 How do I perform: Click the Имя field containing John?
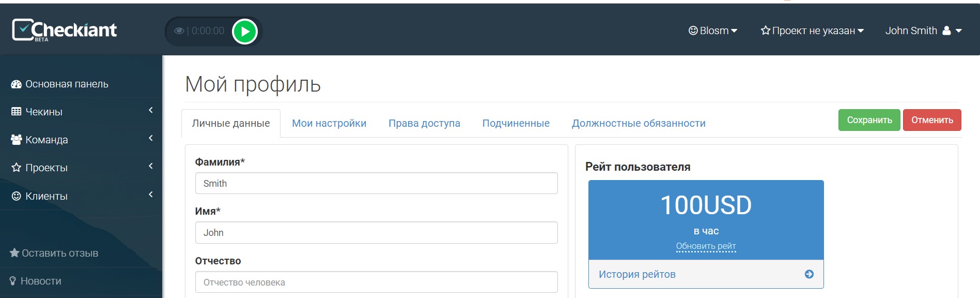click(x=377, y=232)
